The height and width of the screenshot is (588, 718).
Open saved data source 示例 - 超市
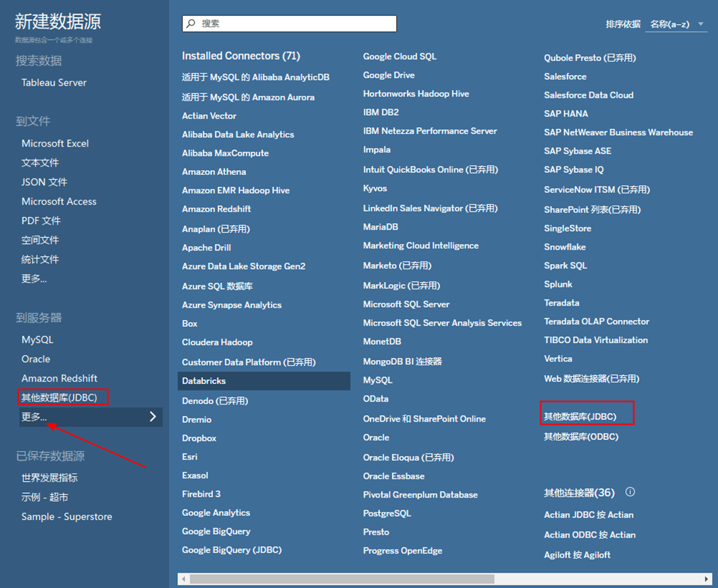(45, 497)
